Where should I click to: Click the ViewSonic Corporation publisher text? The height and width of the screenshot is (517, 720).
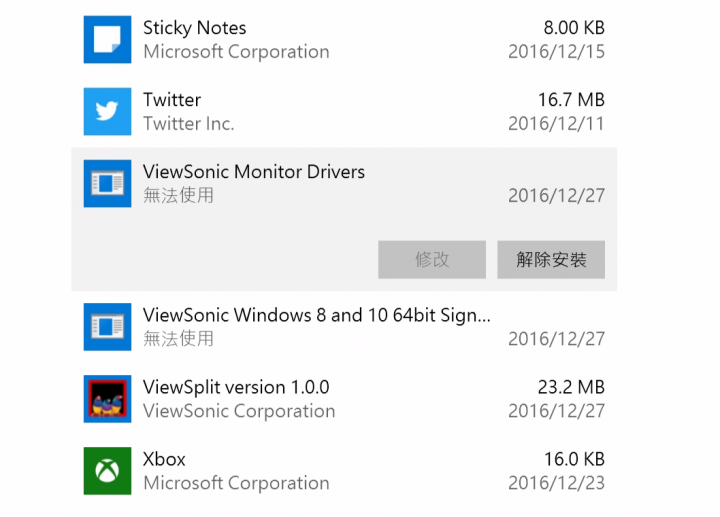click(239, 411)
